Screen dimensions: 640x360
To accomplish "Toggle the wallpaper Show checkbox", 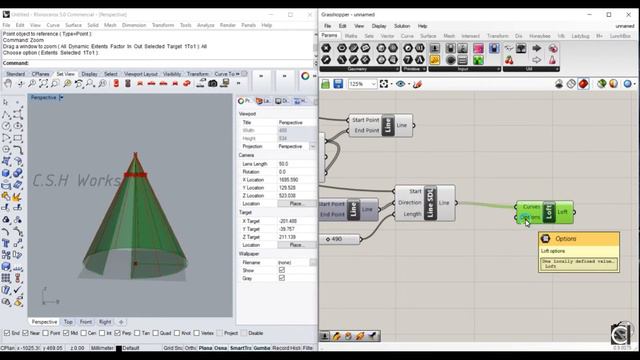I will point(282,270).
